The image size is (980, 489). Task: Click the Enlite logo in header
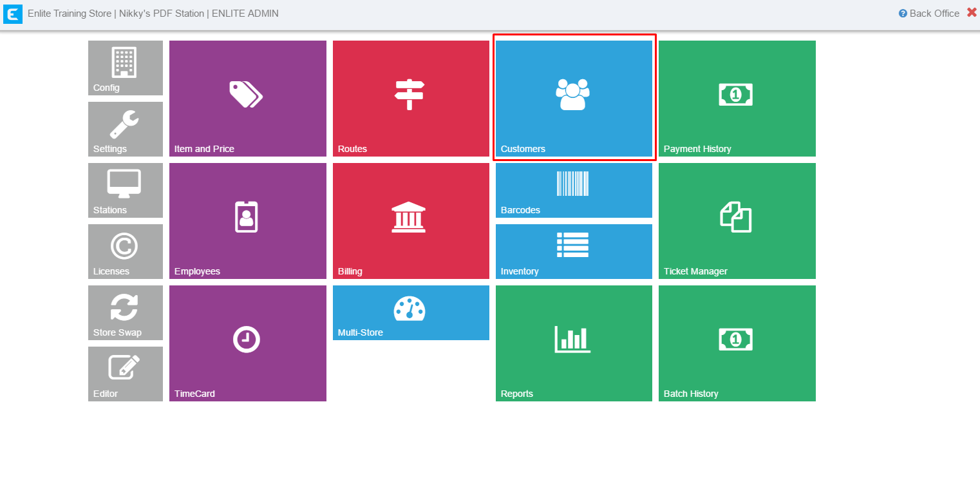[13, 14]
